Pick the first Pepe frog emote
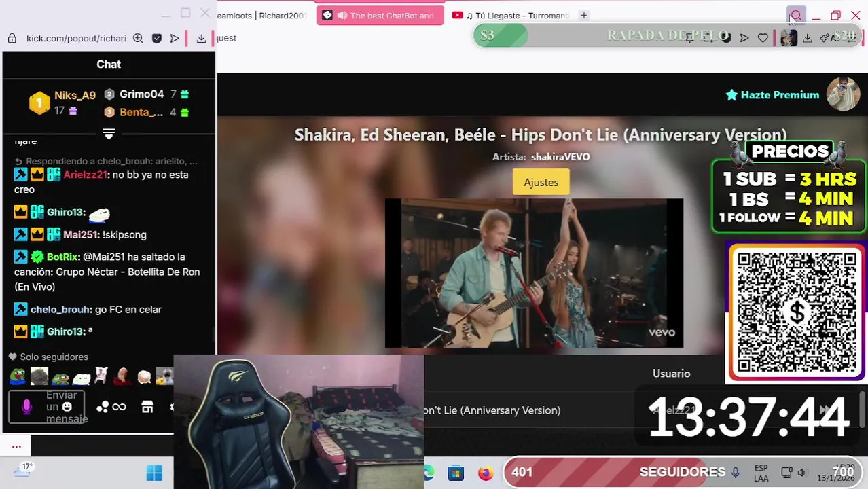The height and width of the screenshot is (489, 868). [18, 376]
